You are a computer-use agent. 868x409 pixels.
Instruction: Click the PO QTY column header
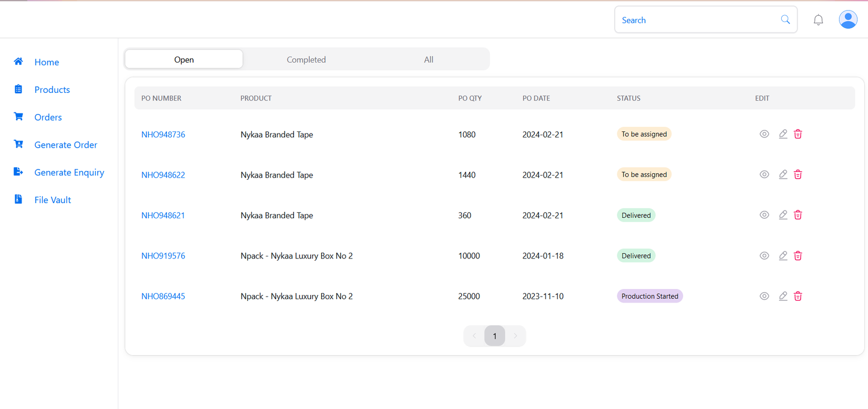[x=470, y=98]
